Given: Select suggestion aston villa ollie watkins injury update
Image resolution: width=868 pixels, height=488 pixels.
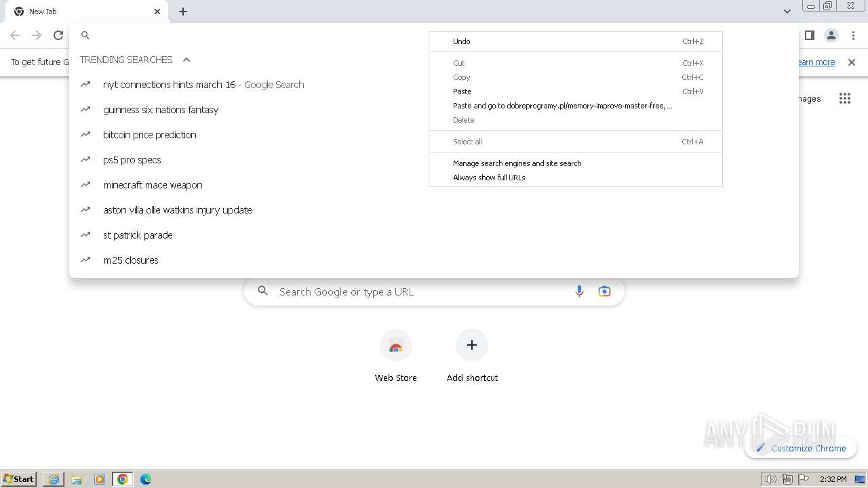Looking at the screenshot, I should [434, 210].
